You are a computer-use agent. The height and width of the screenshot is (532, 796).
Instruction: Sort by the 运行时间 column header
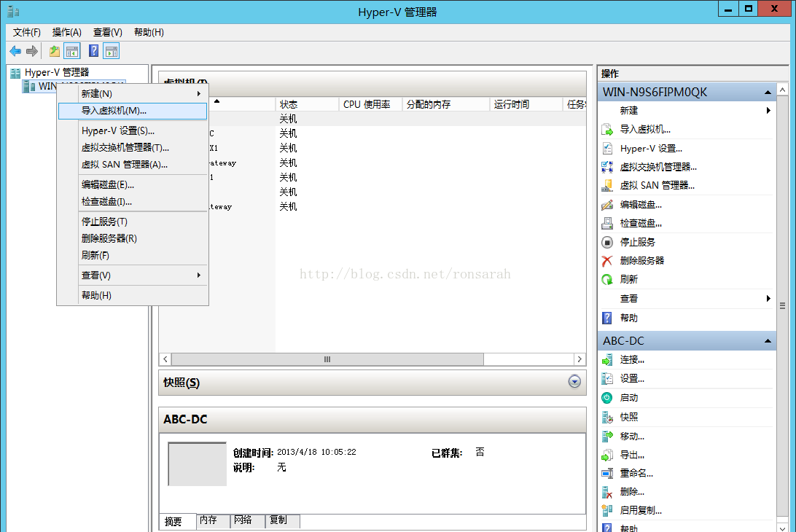(526, 104)
